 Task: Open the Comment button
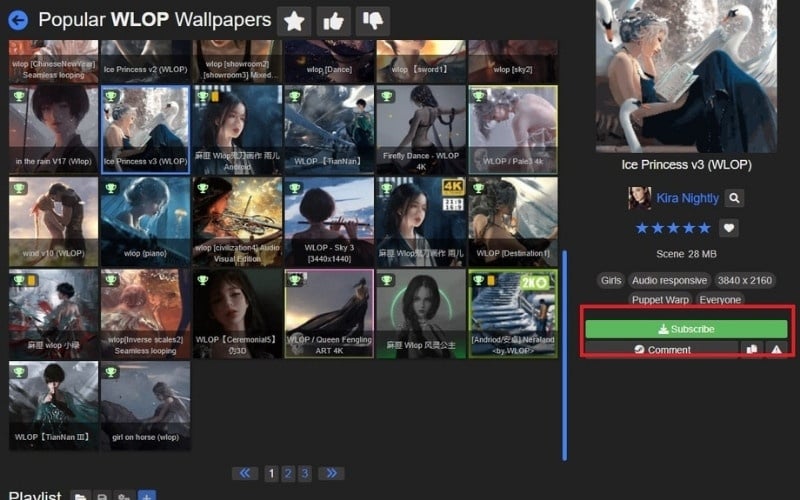click(x=661, y=350)
